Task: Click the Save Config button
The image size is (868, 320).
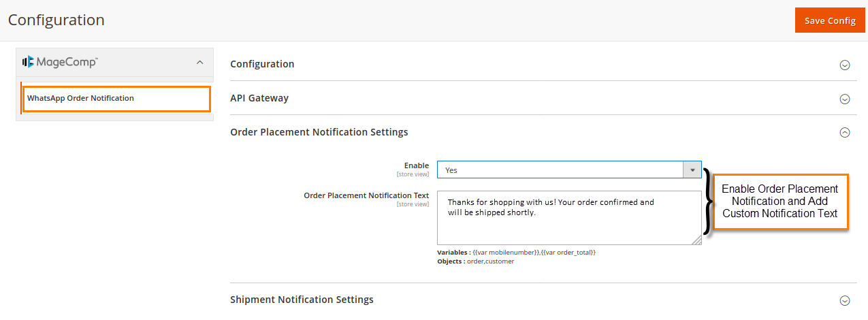Action: coord(829,20)
